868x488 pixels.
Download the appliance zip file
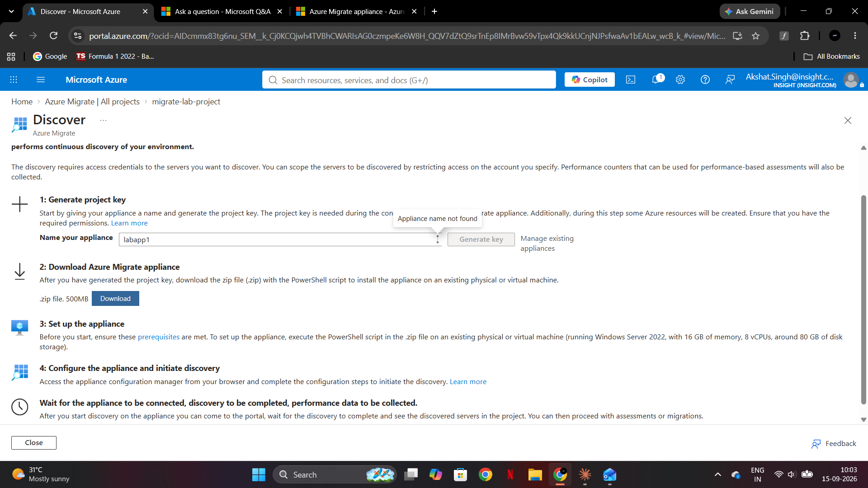click(115, 299)
